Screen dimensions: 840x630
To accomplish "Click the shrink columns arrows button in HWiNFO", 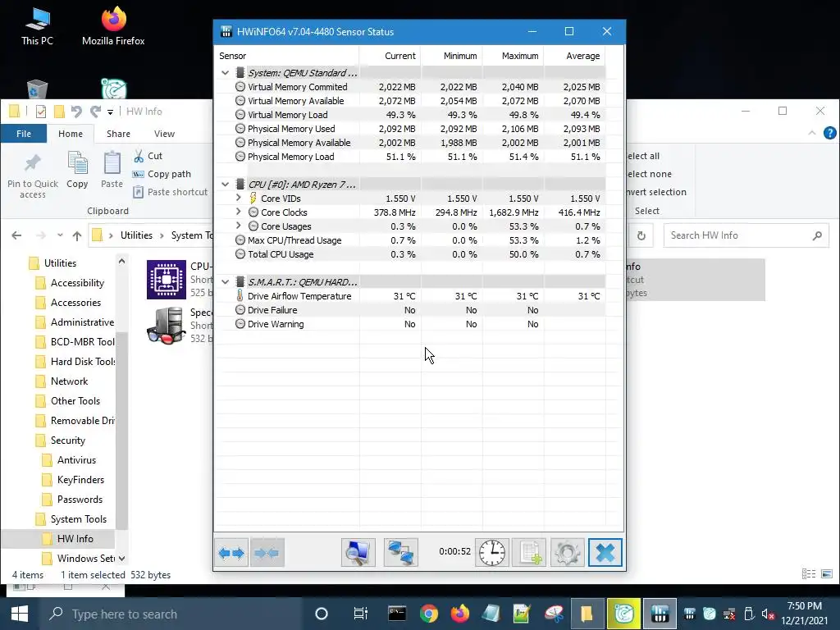I will pos(267,553).
